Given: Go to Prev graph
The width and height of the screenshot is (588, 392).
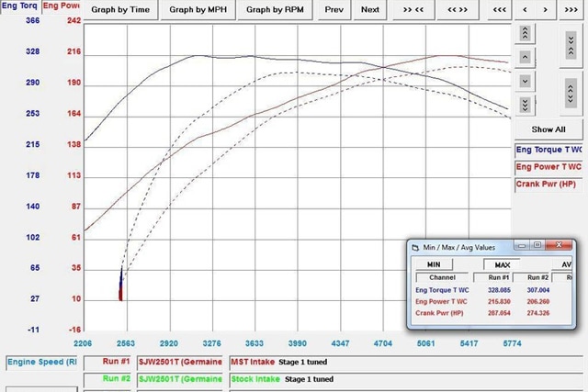Looking at the screenshot, I should [x=334, y=9].
